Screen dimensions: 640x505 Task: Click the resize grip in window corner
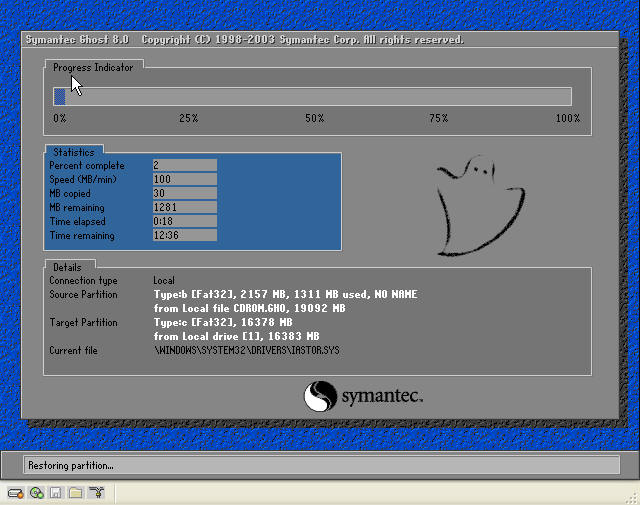pos(633,498)
